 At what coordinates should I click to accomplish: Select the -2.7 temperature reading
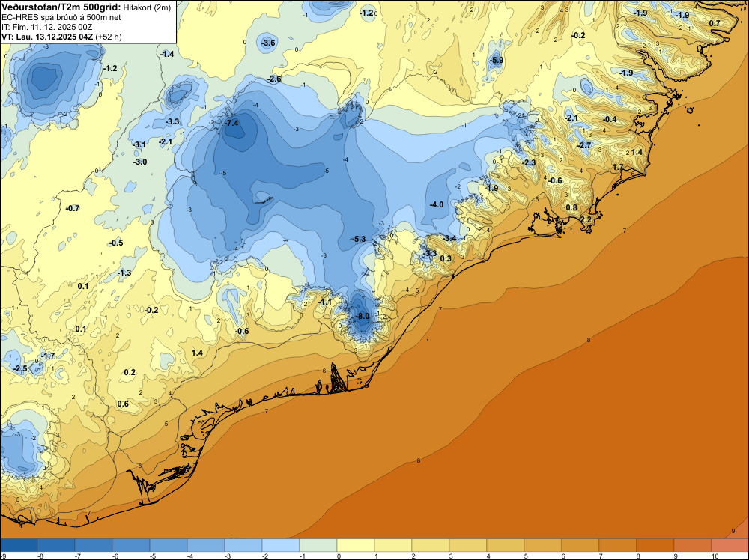coord(584,145)
